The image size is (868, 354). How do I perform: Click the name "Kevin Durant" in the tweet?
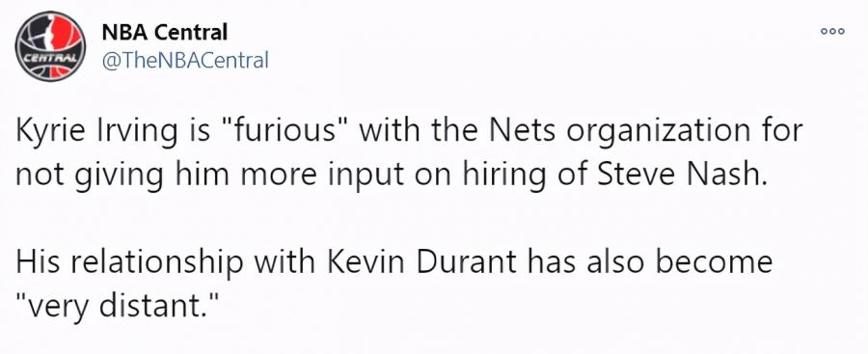(423, 261)
